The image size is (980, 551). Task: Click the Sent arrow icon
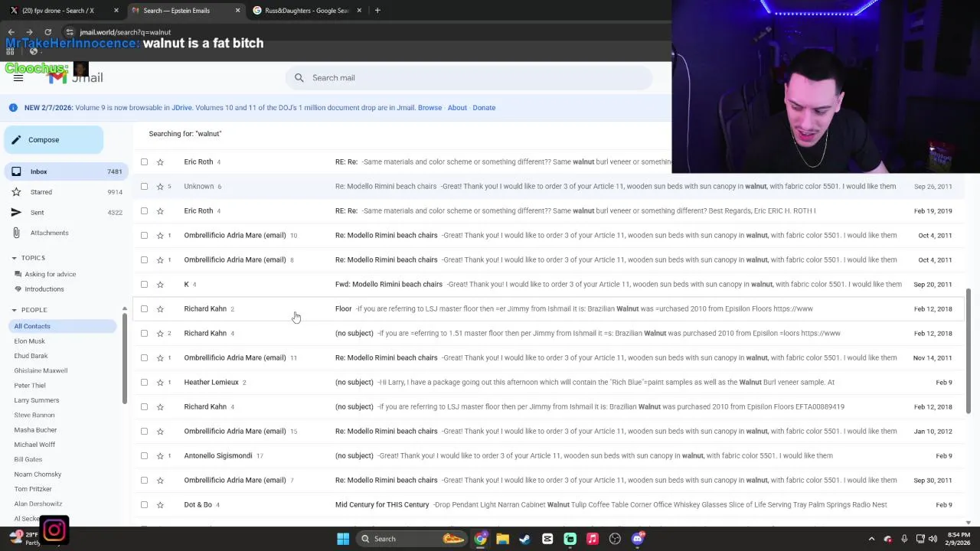click(x=16, y=212)
